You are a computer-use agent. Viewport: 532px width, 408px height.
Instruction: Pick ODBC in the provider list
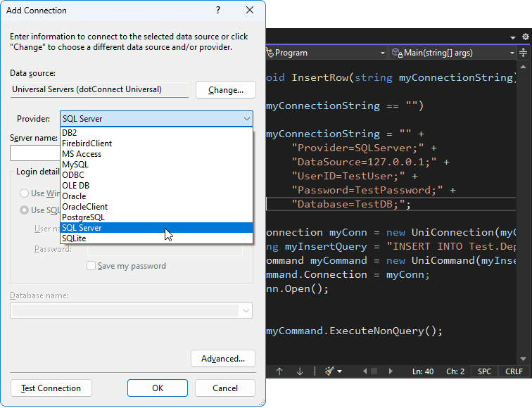156,174
